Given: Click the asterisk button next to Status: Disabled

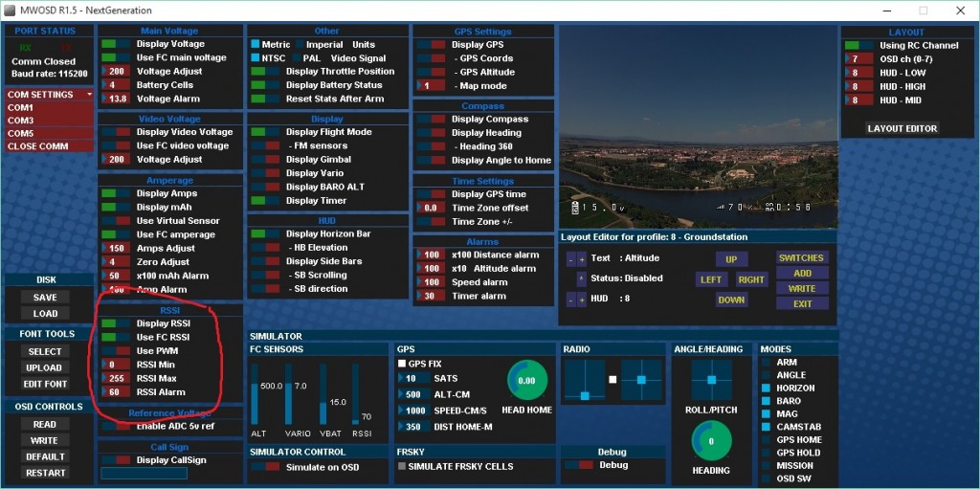Looking at the screenshot, I should coord(581,278).
